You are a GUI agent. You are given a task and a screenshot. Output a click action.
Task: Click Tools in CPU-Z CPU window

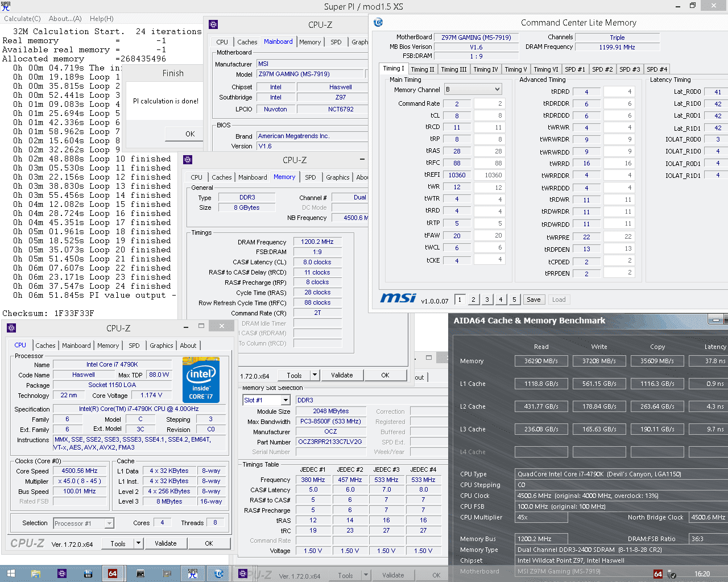point(118,543)
